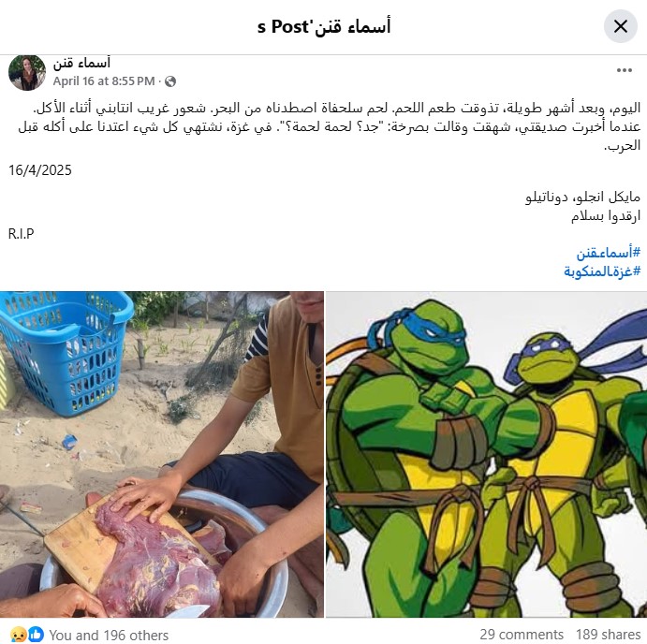Screen dimensions: 647x644
Task: Click the R.I.P text line
Action: click(x=21, y=234)
